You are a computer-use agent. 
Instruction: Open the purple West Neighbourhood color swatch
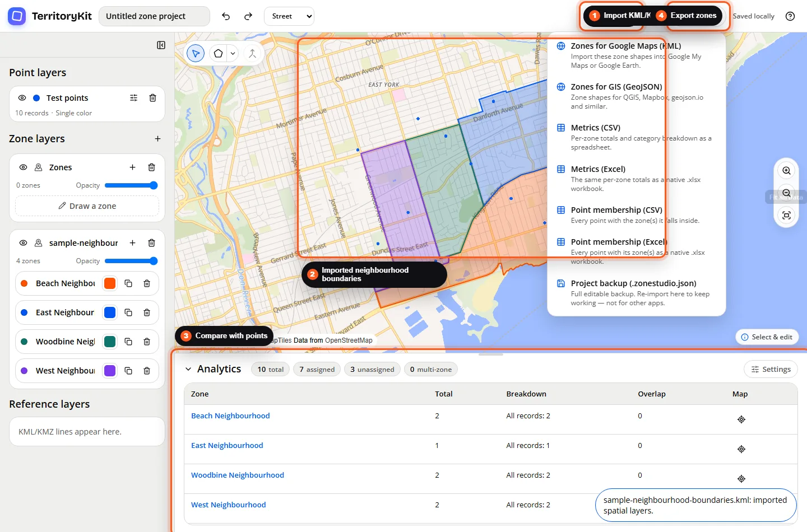(110, 371)
